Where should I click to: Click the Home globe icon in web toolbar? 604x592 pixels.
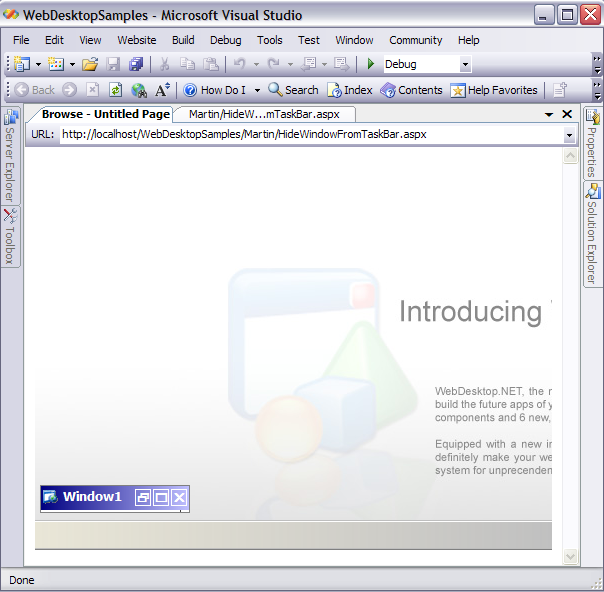point(139,90)
